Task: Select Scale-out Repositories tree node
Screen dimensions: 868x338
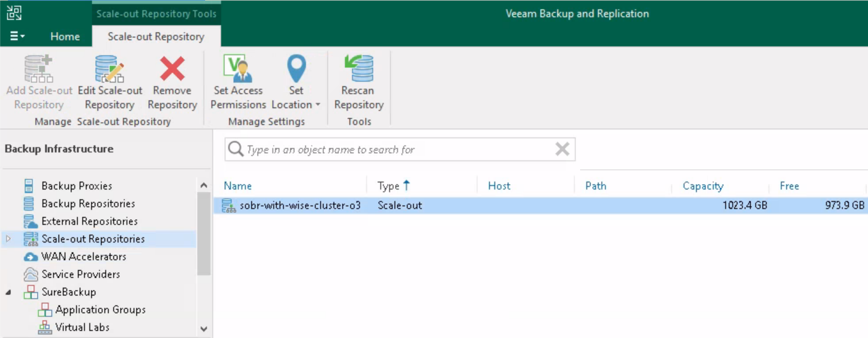Action: (x=93, y=239)
